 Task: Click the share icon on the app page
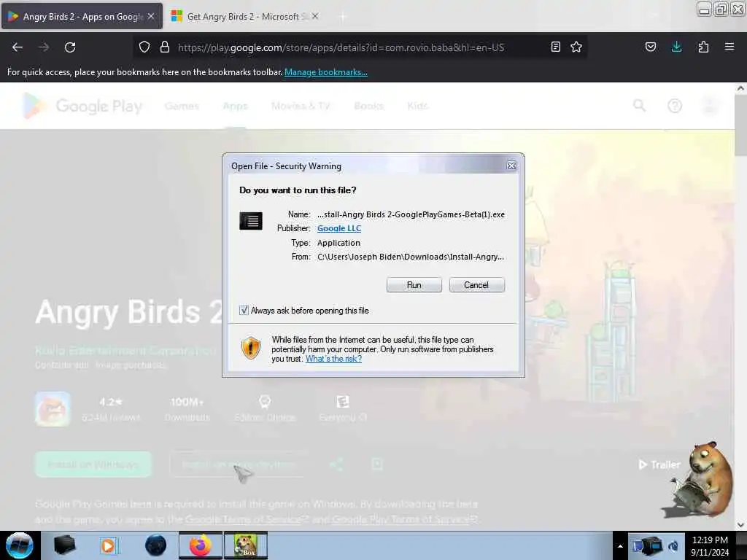(336, 464)
